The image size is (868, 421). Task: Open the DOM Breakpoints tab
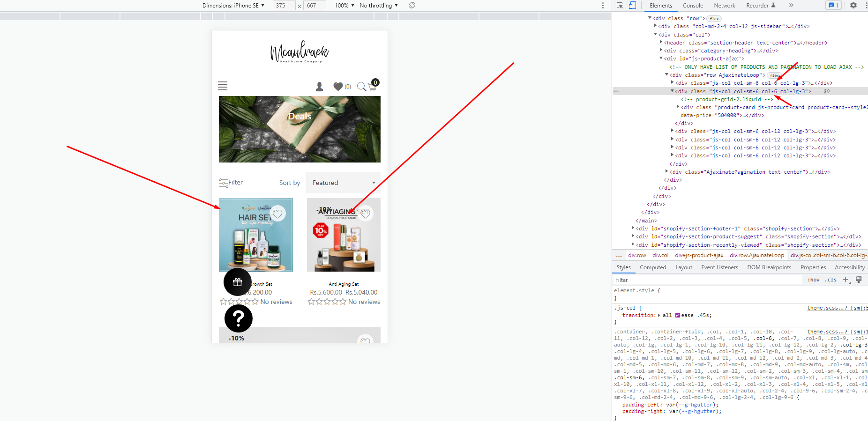[x=769, y=267]
